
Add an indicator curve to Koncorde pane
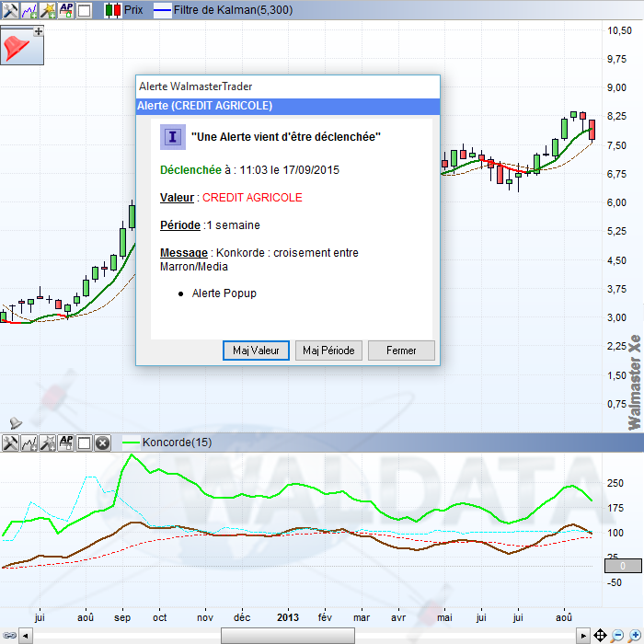tap(29, 443)
